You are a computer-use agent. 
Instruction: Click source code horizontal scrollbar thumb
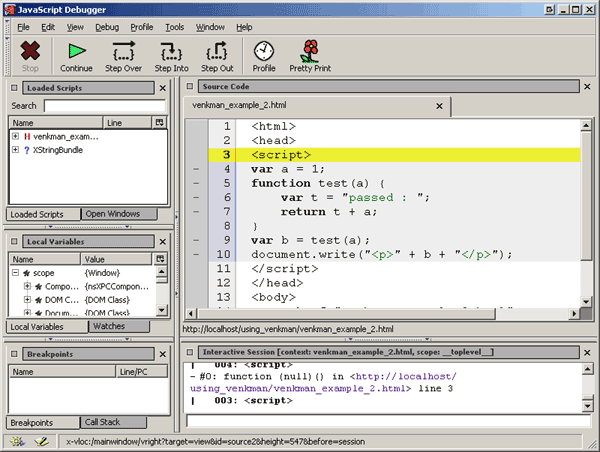(346, 314)
